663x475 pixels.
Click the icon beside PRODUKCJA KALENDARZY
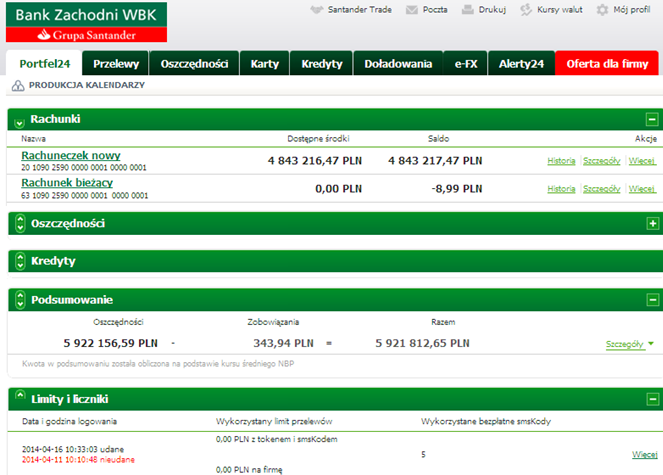pos(18,85)
